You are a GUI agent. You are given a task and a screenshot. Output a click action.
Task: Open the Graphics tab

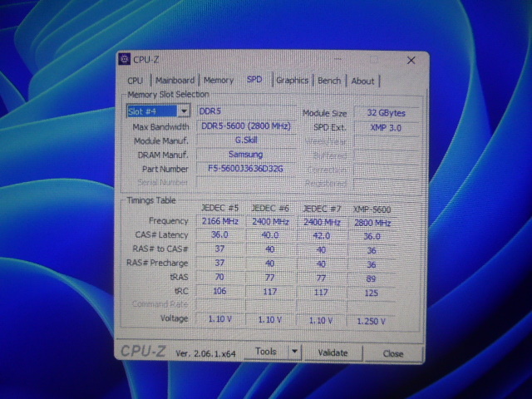click(x=292, y=81)
